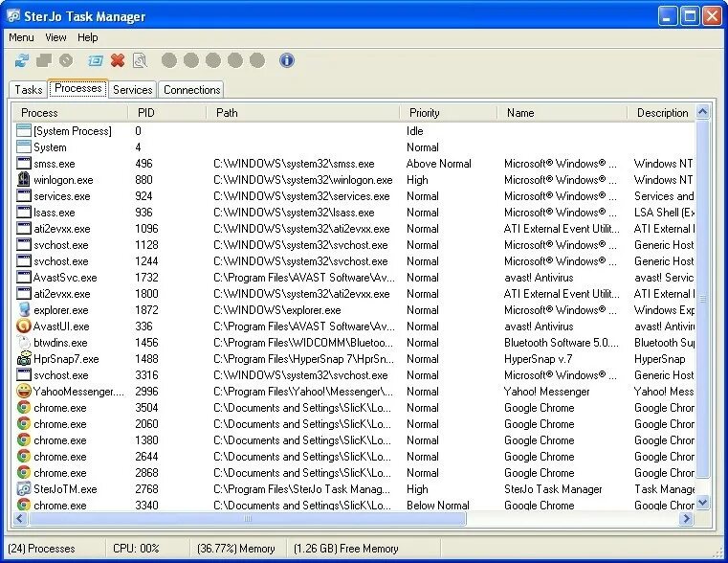Open the Menu menu
This screenshot has height=563, width=728.
click(21, 37)
